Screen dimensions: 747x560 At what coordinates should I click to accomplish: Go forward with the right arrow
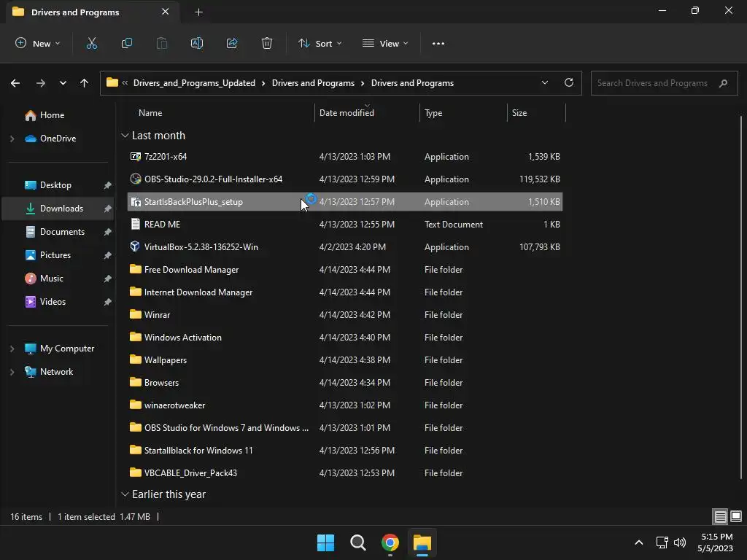click(x=41, y=83)
